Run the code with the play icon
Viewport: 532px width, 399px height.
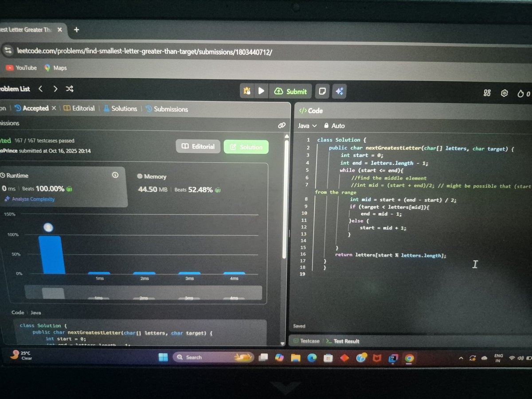[261, 91]
